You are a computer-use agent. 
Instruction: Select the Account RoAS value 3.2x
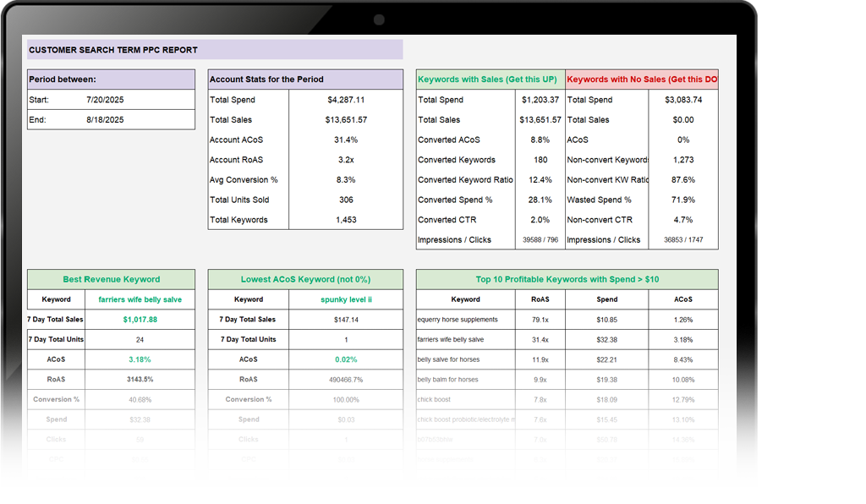[345, 160]
